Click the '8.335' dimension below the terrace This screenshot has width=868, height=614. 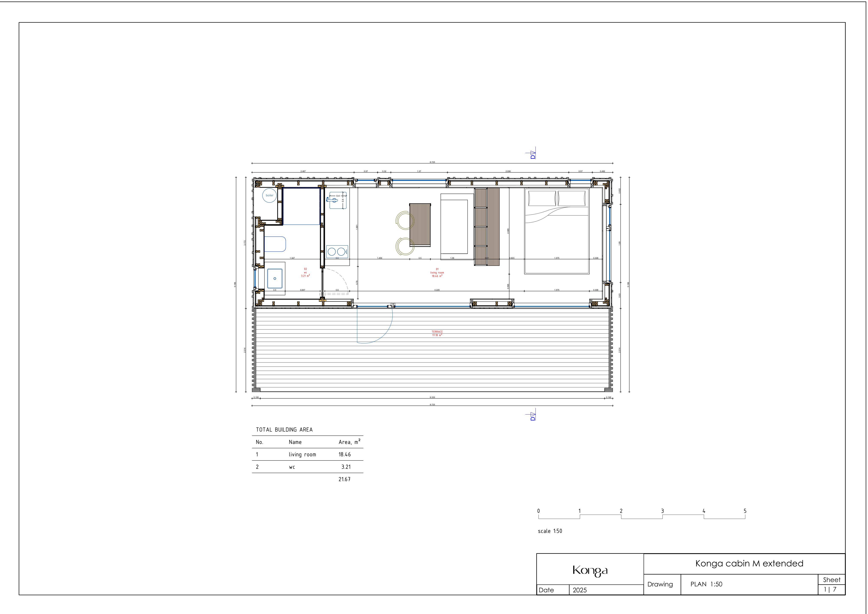click(433, 397)
